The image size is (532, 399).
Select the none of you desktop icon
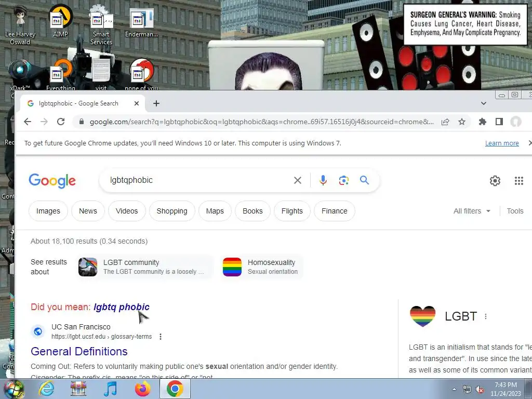(x=141, y=75)
